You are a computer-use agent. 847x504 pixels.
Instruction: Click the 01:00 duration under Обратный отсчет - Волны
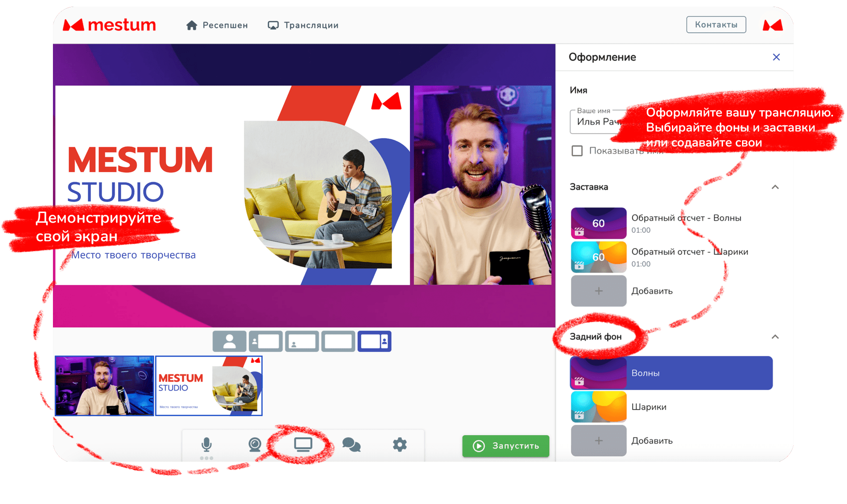[641, 230]
